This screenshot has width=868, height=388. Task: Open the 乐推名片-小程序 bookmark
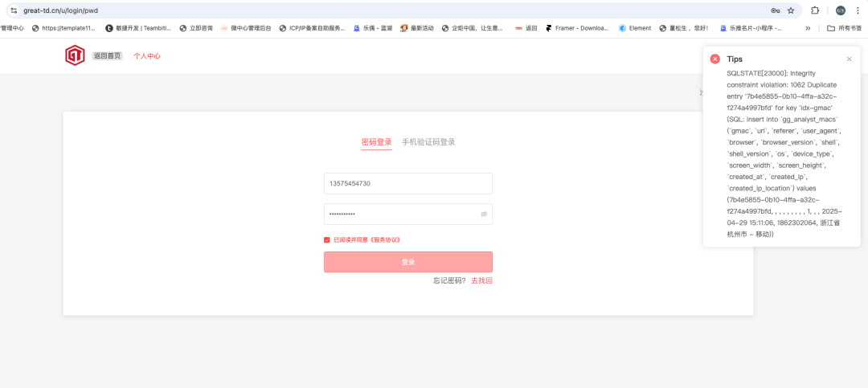tap(751, 27)
